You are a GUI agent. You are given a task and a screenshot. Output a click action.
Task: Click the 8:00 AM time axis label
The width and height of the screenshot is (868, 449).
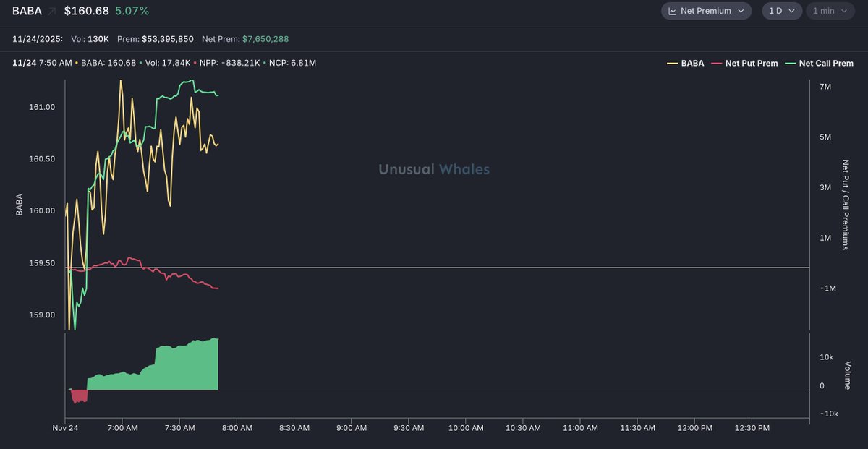[237, 428]
